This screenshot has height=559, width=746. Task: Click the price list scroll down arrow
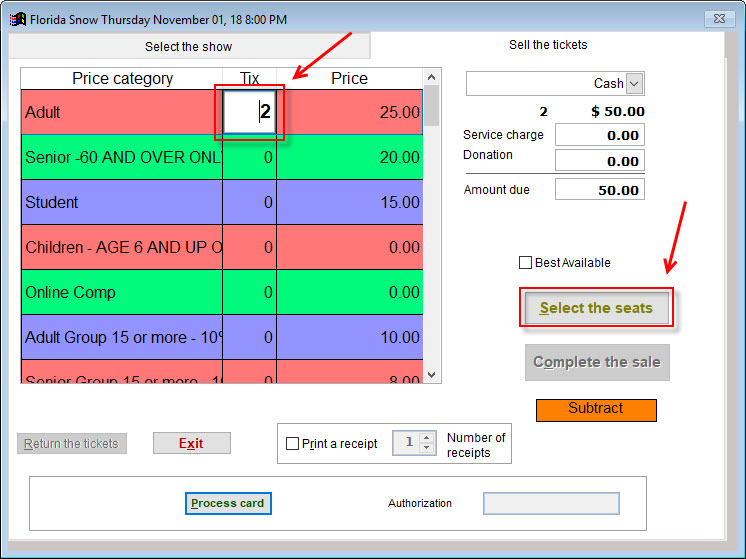click(x=432, y=375)
